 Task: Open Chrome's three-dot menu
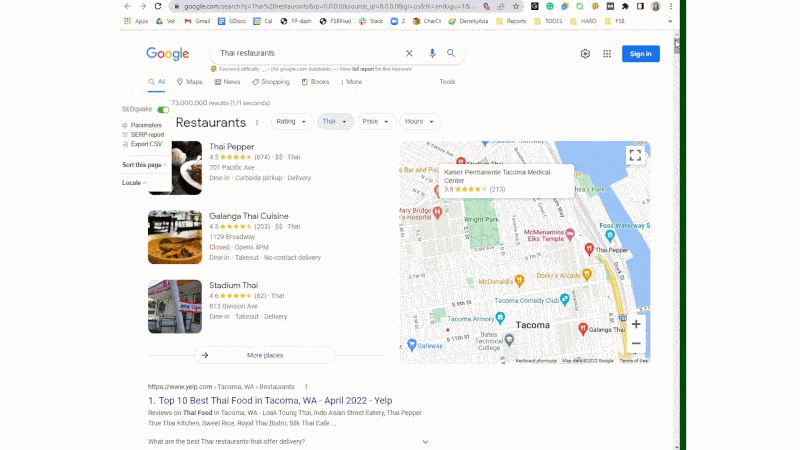pos(670,6)
